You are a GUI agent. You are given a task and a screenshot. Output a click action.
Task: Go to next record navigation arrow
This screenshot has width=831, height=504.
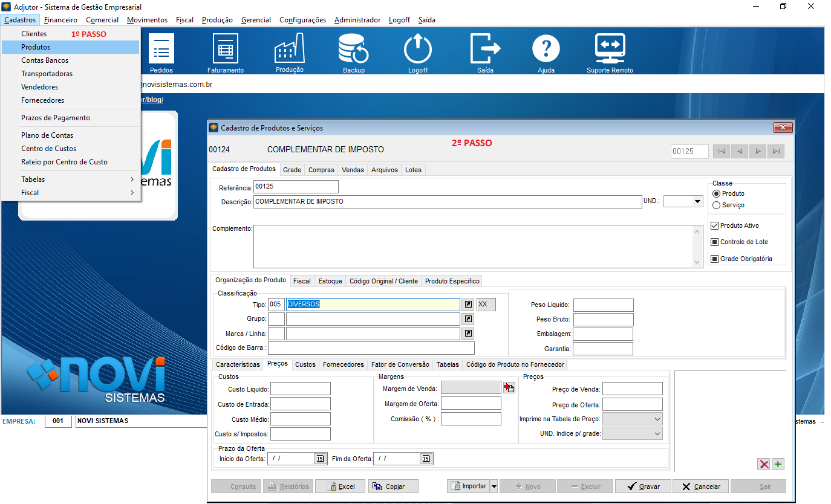(x=757, y=151)
